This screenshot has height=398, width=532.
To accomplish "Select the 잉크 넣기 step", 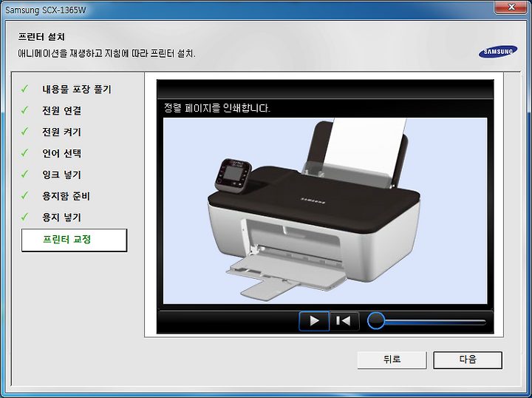I will (x=62, y=175).
